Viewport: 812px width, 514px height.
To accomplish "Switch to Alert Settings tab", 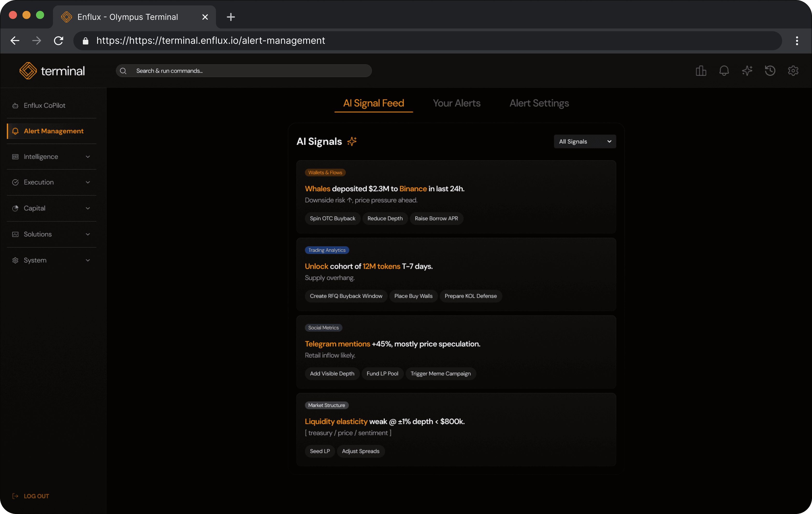I will (x=539, y=103).
